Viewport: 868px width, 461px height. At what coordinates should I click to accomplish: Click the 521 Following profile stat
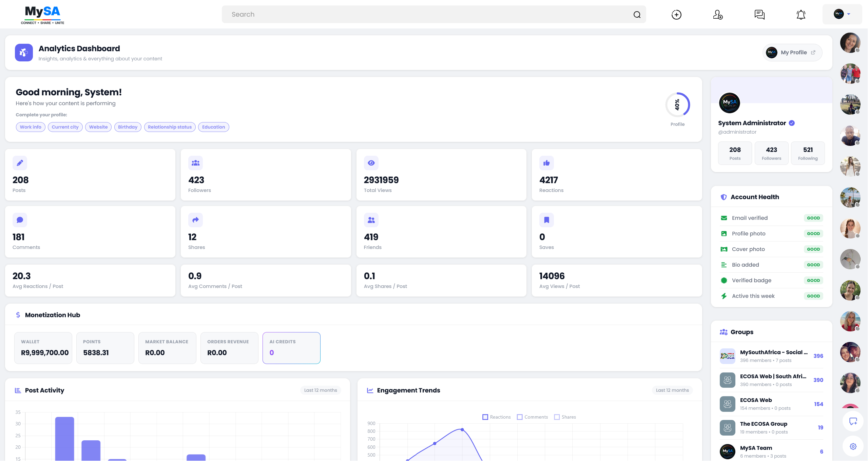[x=808, y=153]
